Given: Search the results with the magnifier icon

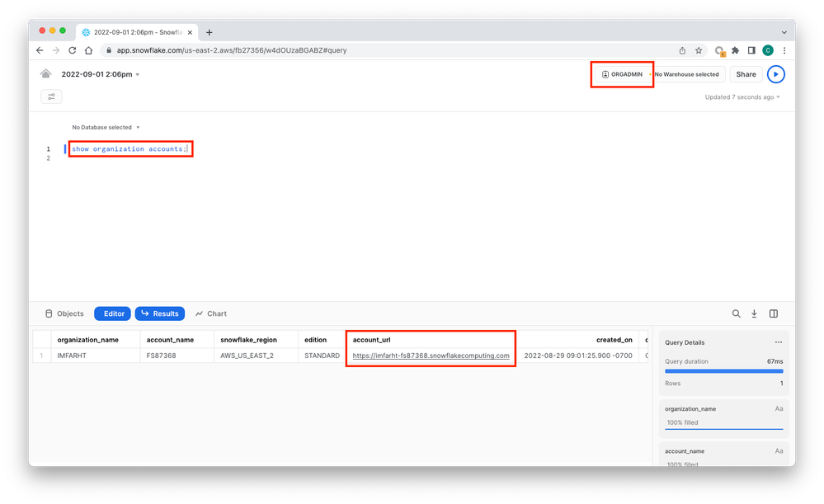Looking at the screenshot, I should [x=737, y=313].
